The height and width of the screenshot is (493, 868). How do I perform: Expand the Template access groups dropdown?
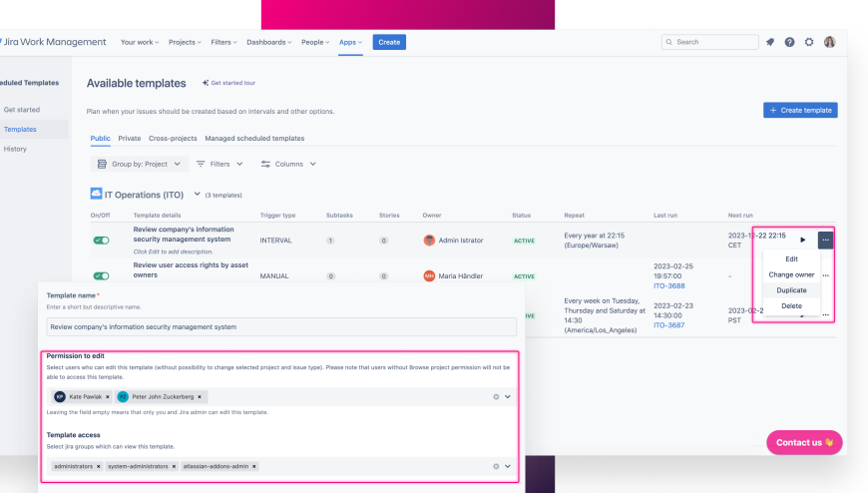pyautogui.click(x=508, y=466)
